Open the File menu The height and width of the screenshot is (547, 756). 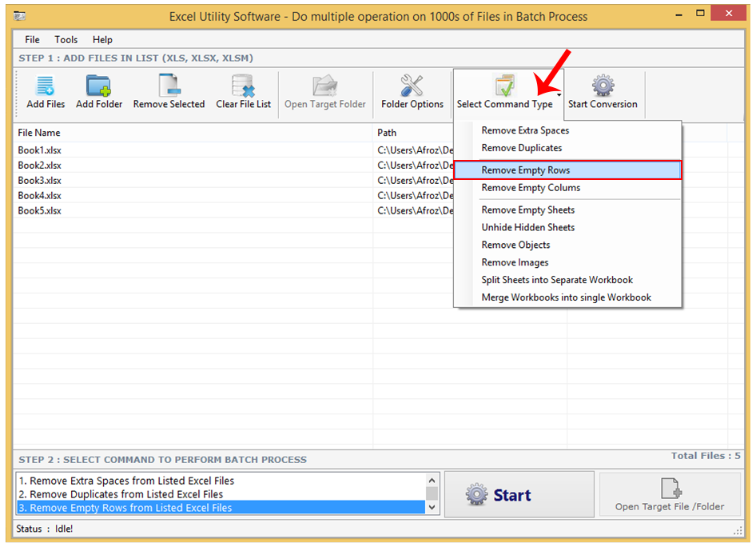click(x=32, y=39)
